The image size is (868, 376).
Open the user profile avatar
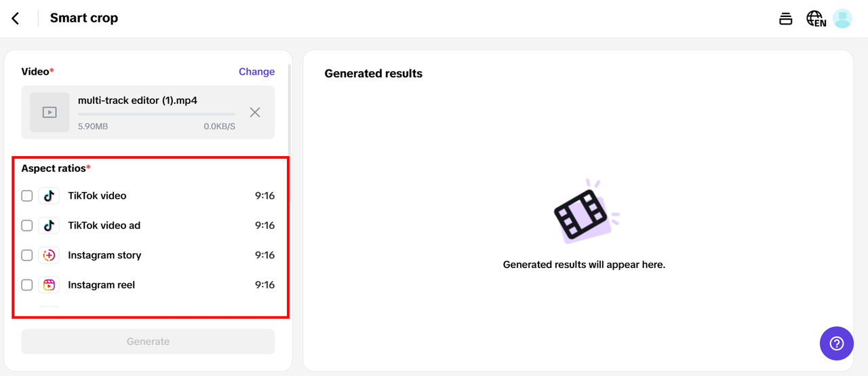pyautogui.click(x=842, y=18)
